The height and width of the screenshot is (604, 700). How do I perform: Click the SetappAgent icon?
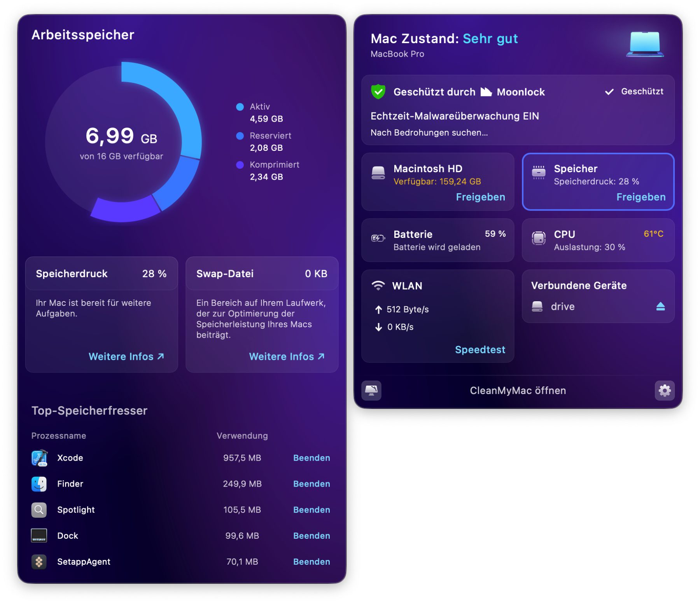click(x=39, y=562)
